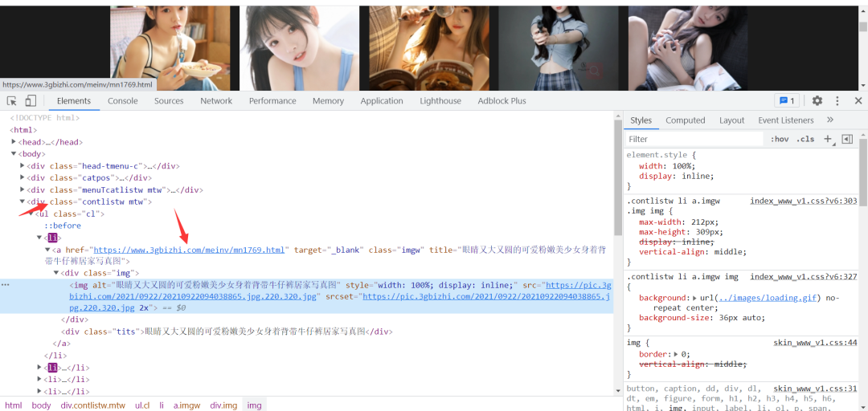Collapse the div class img node
This screenshot has height=411, width=868.
point(56,273)
